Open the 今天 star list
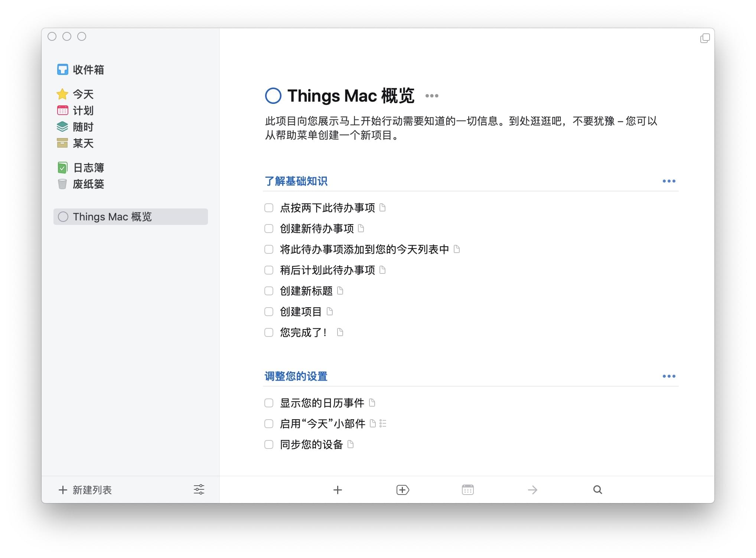 pyautogui.click(x=75, y=94)
